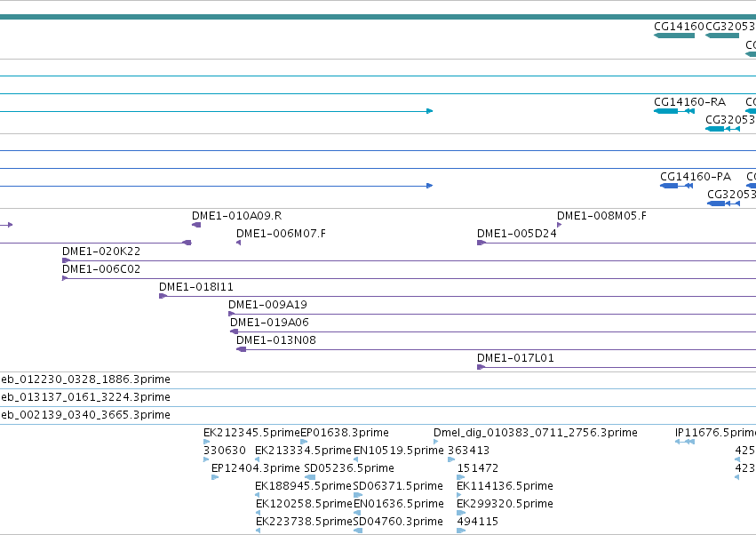Open the DME1-006C02 BAC label
Screen dimensions: 756x535
(101, 269)
